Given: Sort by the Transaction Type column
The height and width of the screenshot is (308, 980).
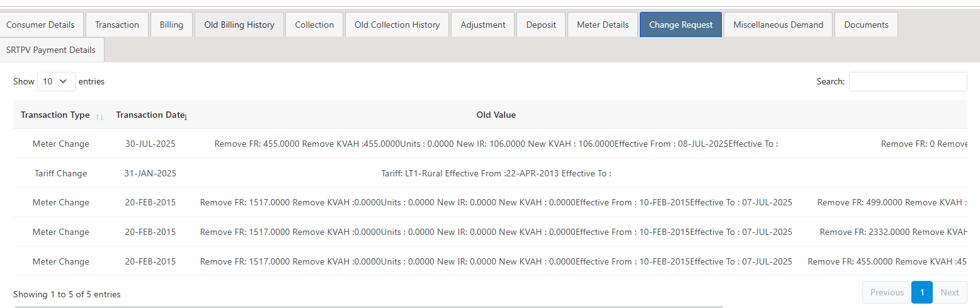Looking at the screenshot, I should point(60,115).
